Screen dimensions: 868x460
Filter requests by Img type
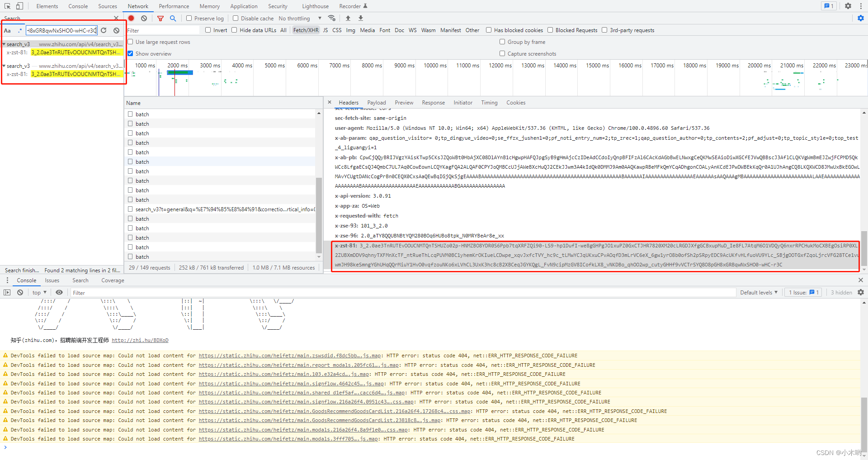tap(351, 30)
